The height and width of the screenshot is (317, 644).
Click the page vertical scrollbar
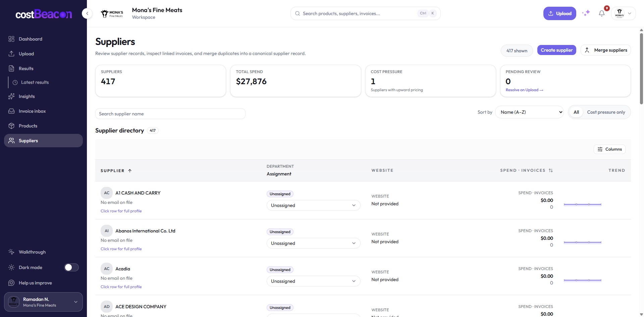coord(641,69)
